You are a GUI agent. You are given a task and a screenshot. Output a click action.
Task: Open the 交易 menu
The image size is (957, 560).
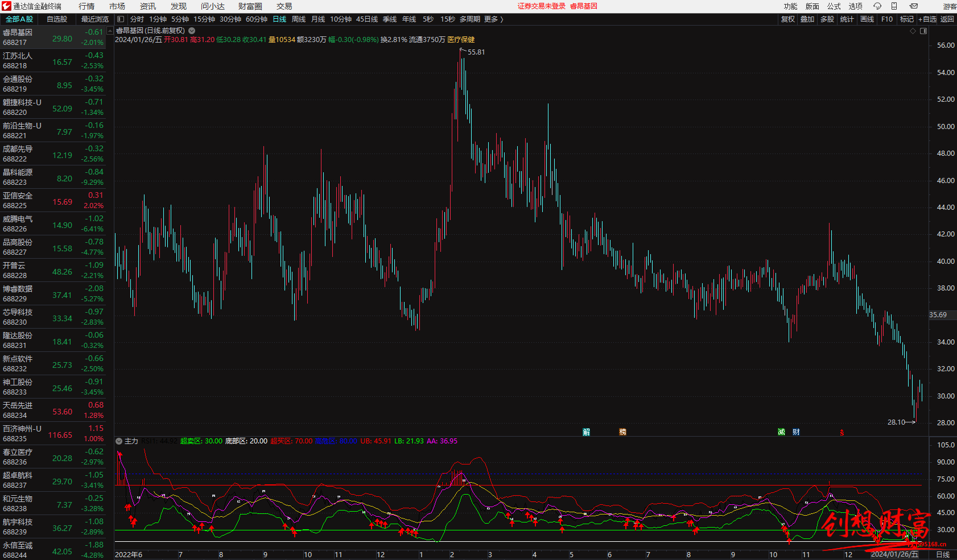coord(284,6)
